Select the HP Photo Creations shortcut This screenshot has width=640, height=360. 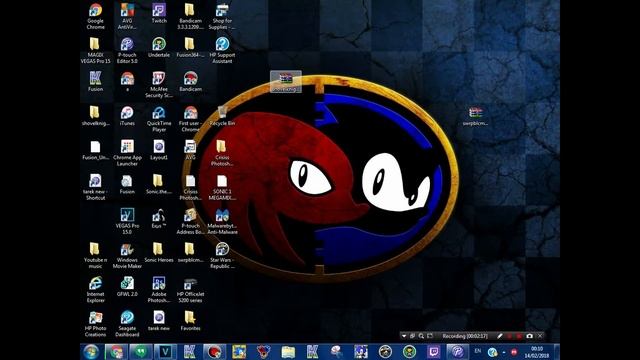tap(96, 325)
